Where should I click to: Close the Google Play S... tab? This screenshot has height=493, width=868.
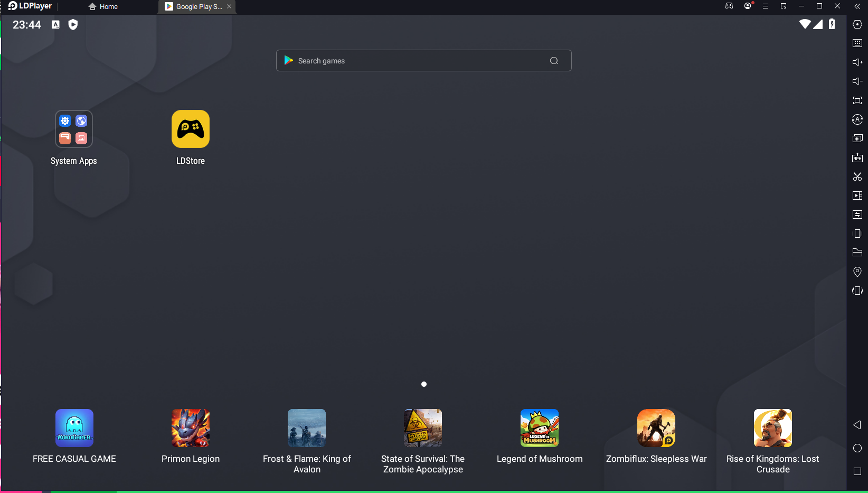[229, 6]
